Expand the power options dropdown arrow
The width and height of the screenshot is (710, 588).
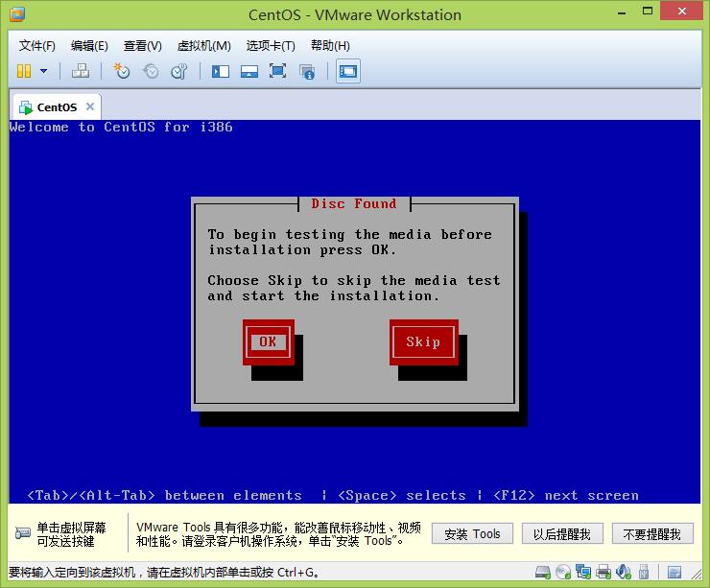tap(43, 71)
